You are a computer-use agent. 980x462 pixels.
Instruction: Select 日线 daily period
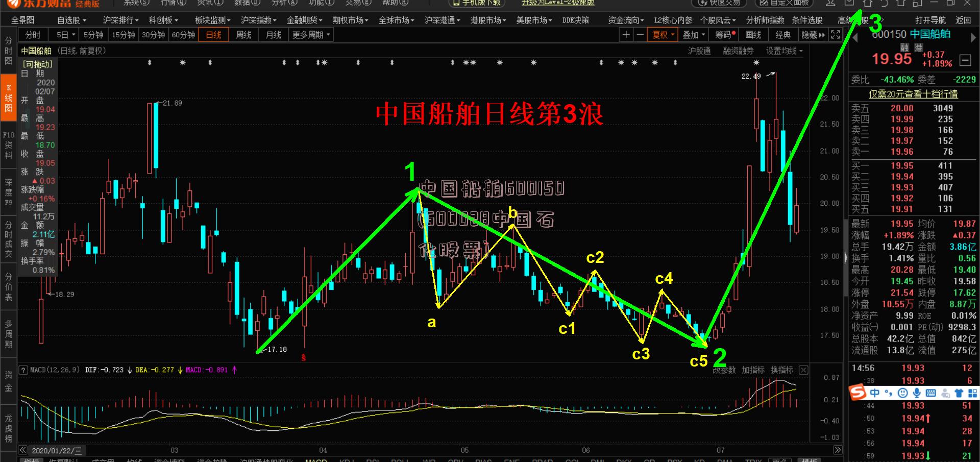[x=213, y=35]
